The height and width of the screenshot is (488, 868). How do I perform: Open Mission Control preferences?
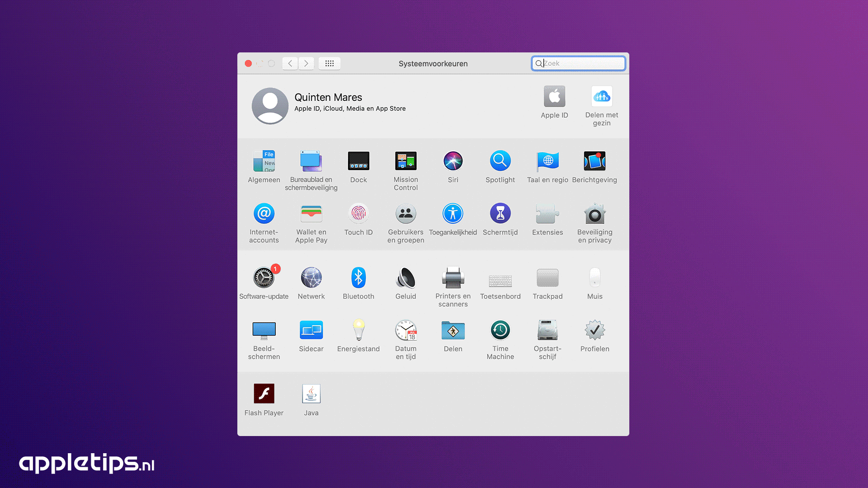(x=406, y=161)
